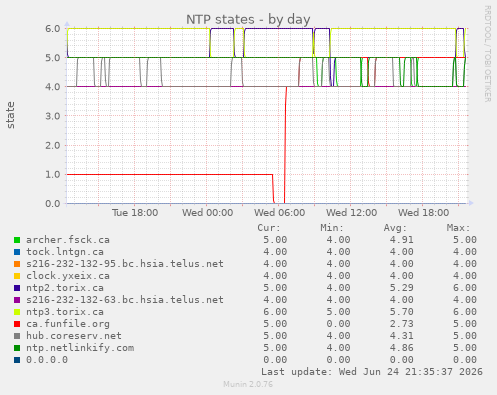
Task: Click the Munin 2.0.76 version text
Action: tap(248, 384)
